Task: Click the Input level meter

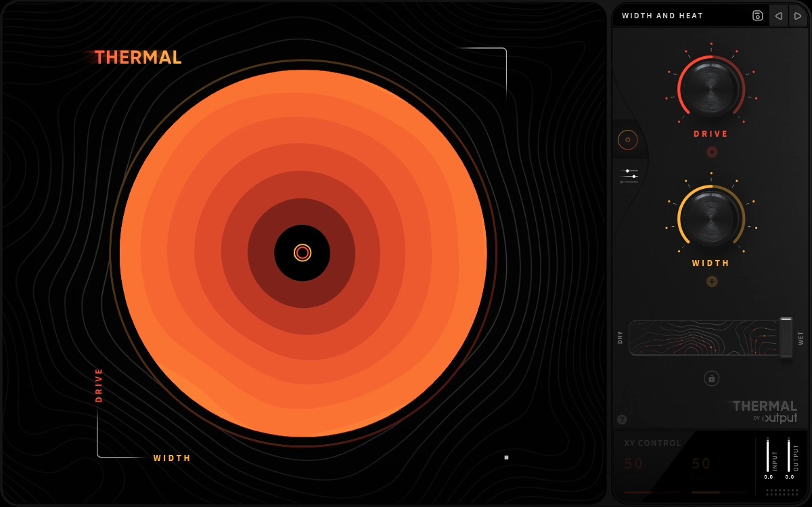Action: 768,456
